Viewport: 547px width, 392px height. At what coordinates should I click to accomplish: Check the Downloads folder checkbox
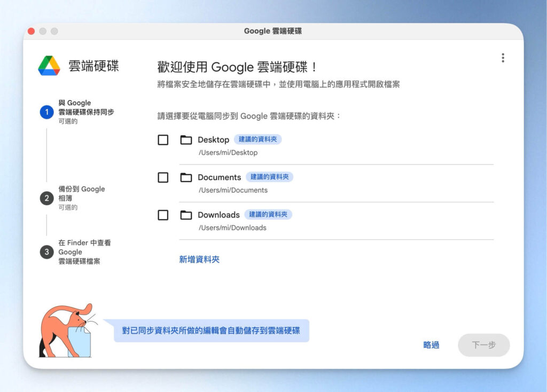(163, 215)
